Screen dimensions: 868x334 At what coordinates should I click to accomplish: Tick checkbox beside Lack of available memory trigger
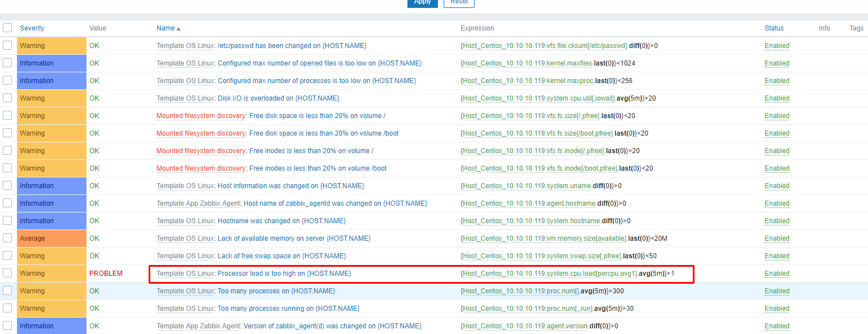pos(7,238)
